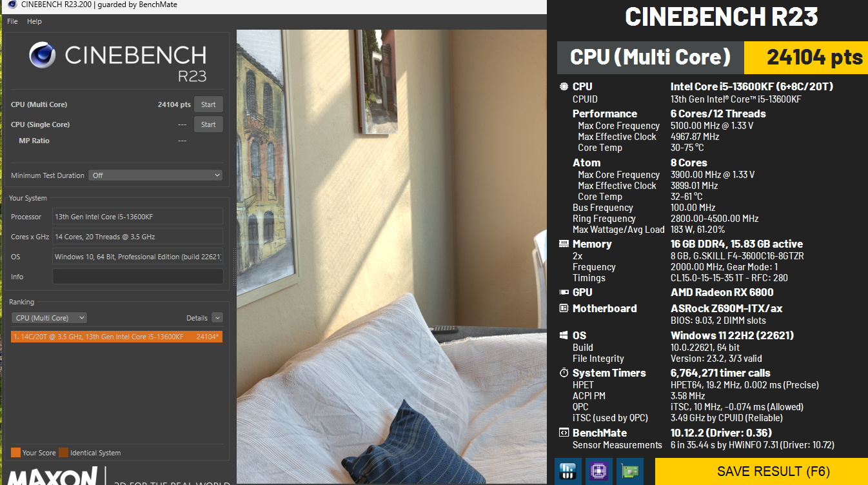
Task: Click the 3900.00 MHz @ 1.33 V value
Action: pyautogui.click(x=713, y=175)
